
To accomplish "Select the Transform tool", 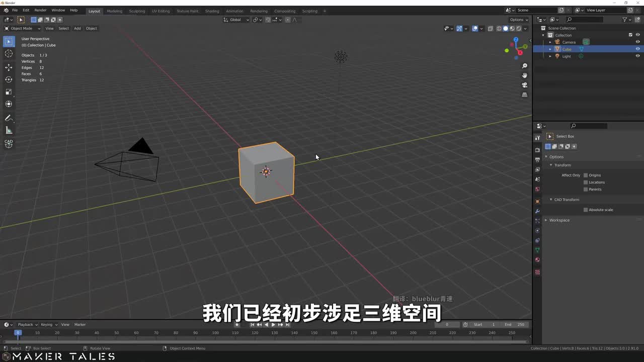I will click(x=9, y=104).
